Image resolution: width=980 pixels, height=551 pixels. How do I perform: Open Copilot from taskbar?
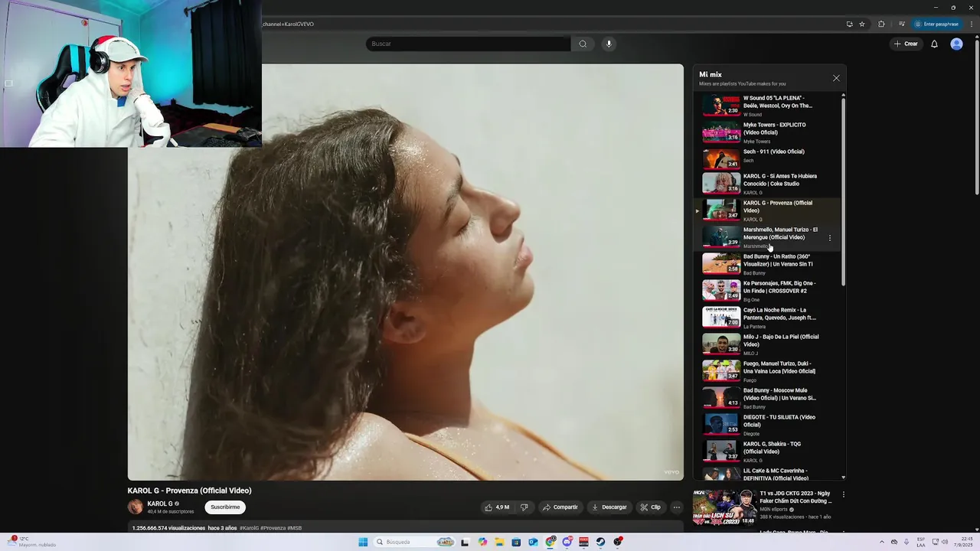[x=482, y=542]
